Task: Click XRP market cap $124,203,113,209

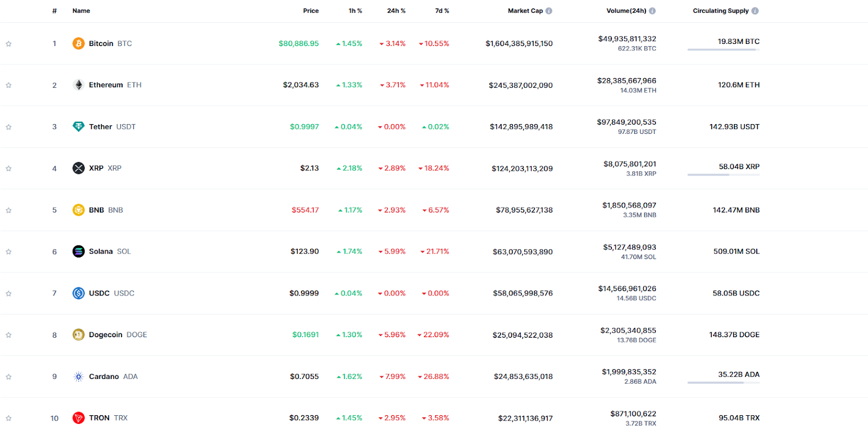Action: click(522, 169)
